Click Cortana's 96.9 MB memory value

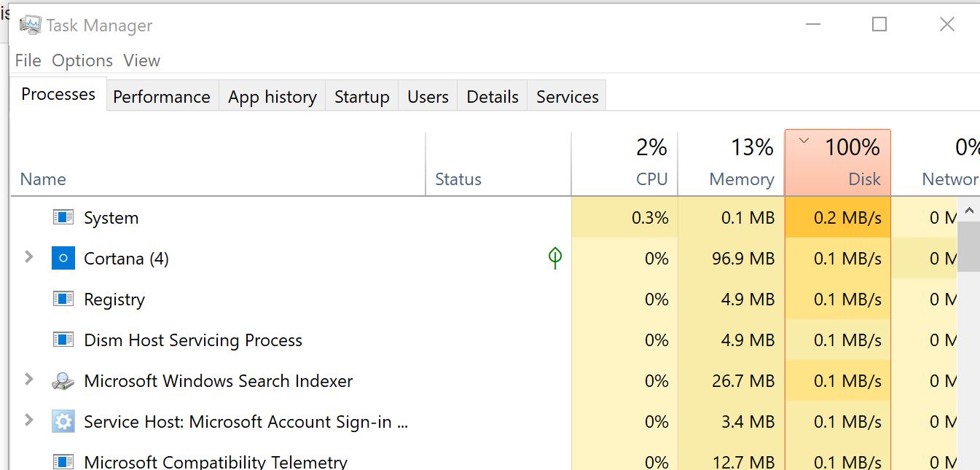tap(743, 259)
